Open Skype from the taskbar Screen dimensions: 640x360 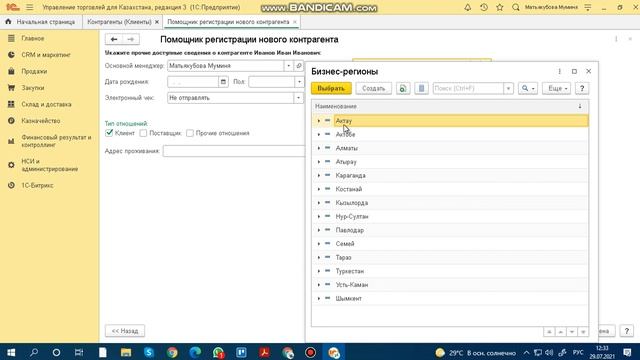[149, 352]
